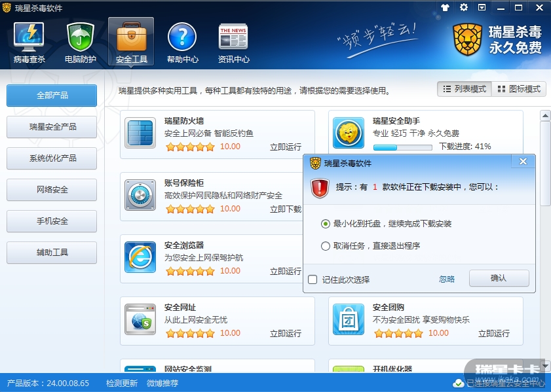The height and width of the screenshot is (392, 551).
Task: Select the 网络安全 category
Action: tap(52, 190)
